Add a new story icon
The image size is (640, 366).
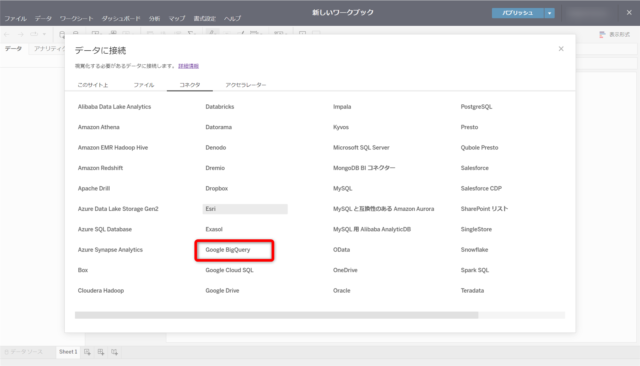click(x=114, y=352)
